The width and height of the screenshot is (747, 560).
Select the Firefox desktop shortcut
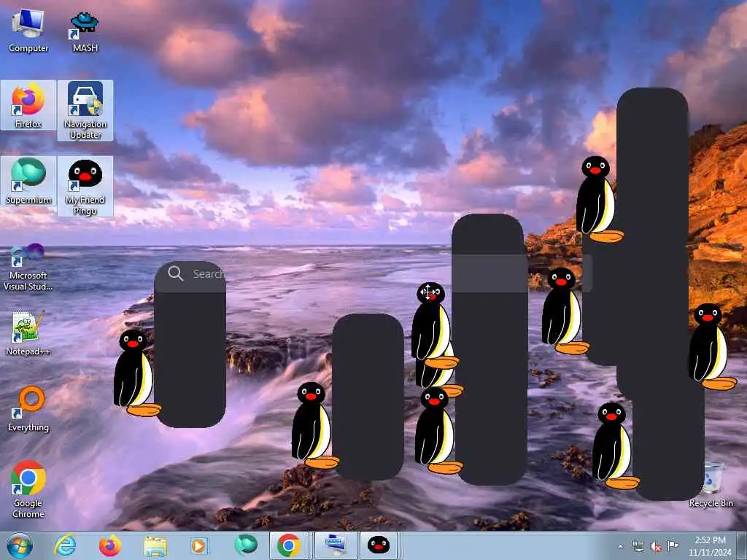point(28,105)
